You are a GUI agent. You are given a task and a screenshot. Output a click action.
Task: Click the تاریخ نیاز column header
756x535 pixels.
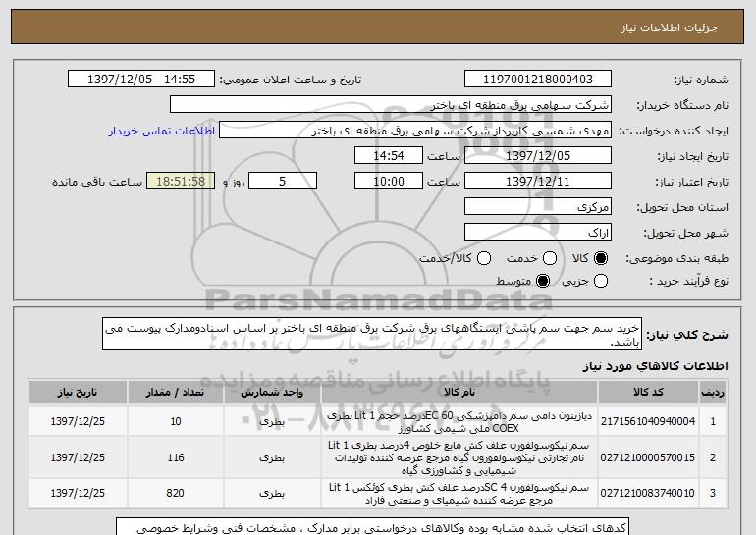(x=78, y=393)
